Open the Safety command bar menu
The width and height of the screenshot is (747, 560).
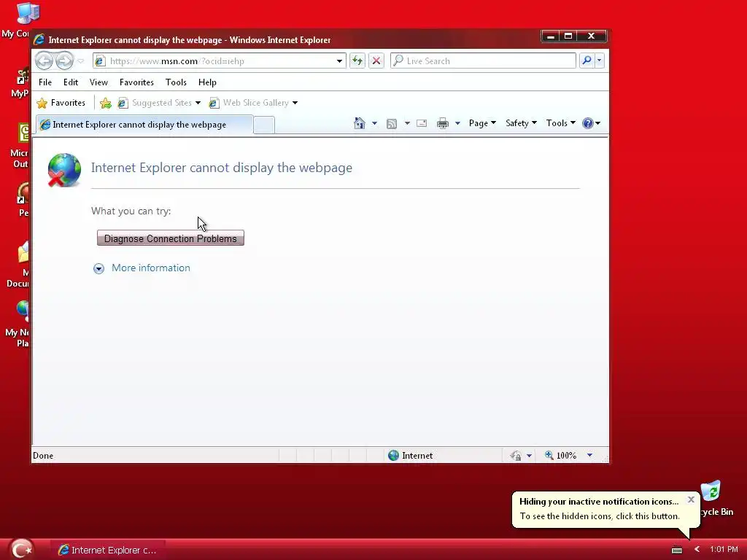521,123
